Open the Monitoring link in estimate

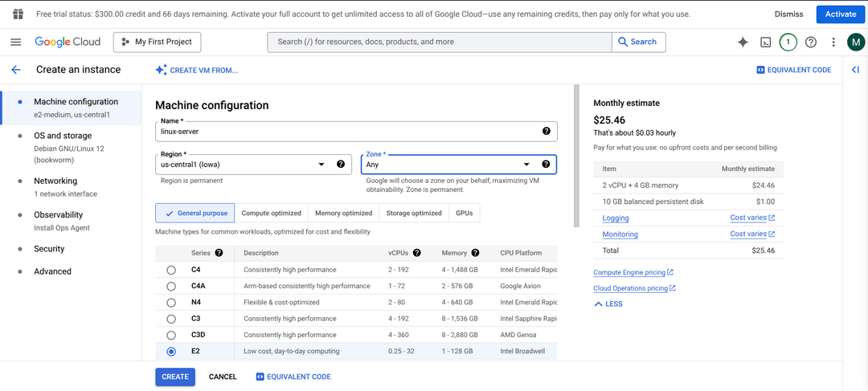[620, 234]
